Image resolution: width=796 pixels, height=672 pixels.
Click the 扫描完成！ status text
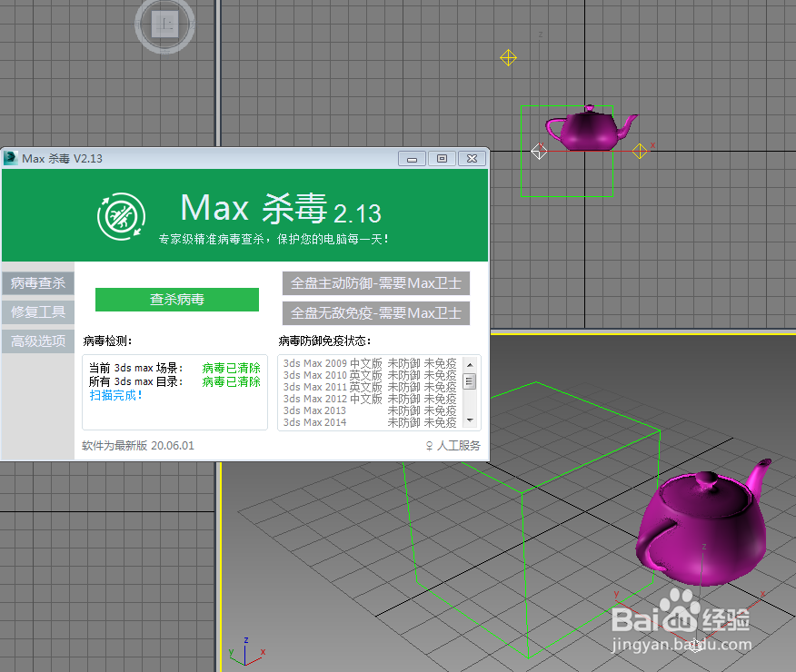[116, 395]
